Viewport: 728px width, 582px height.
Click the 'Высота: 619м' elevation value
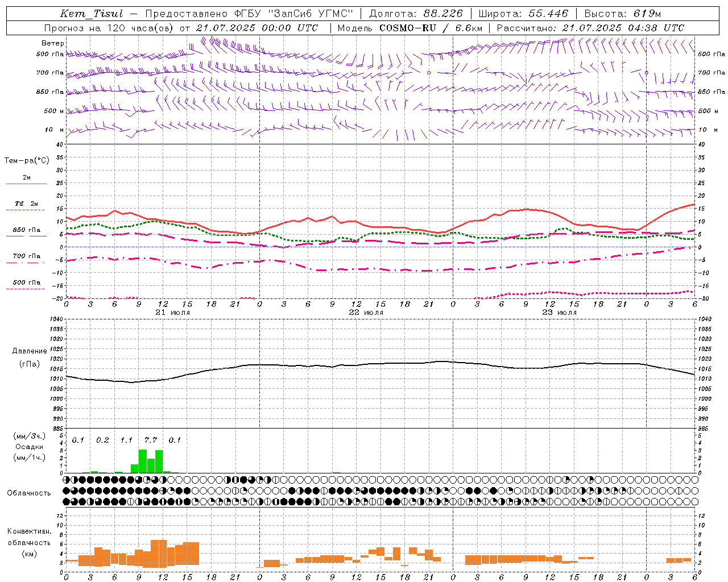(x=623, y=14)
